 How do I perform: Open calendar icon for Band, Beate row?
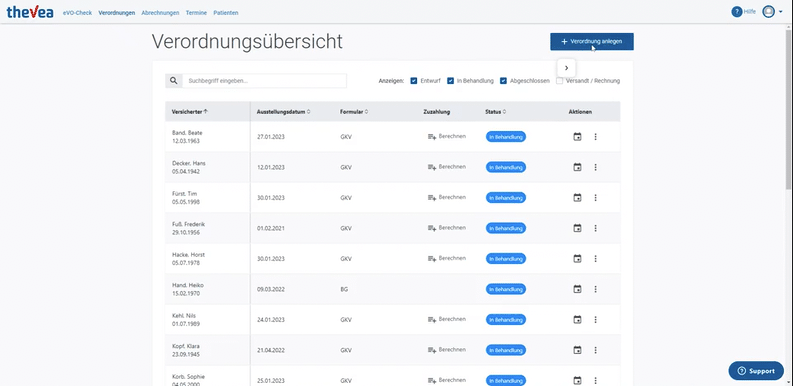point(577,137)
